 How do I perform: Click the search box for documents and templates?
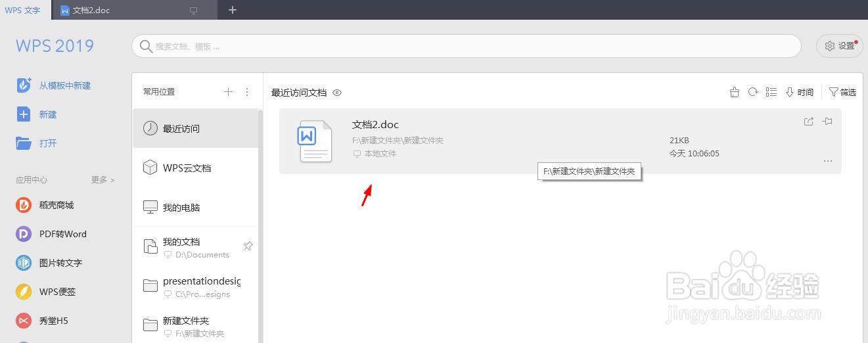(x=466, y=46)
